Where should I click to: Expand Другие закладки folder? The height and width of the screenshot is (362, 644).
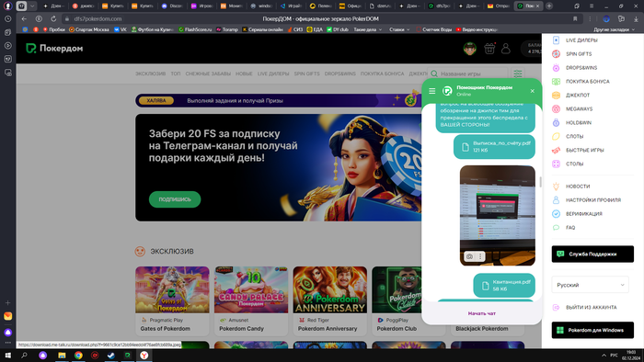(614, 29)
